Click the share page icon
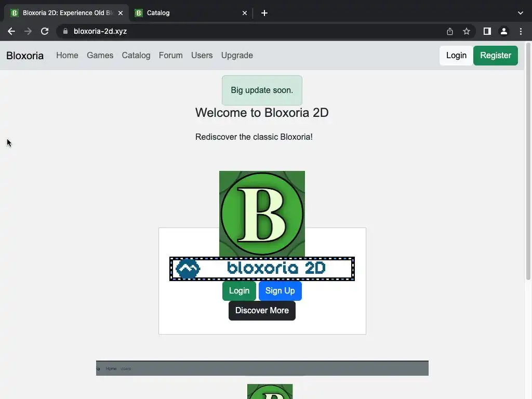The image size is (532, 399). pos(450,31)
